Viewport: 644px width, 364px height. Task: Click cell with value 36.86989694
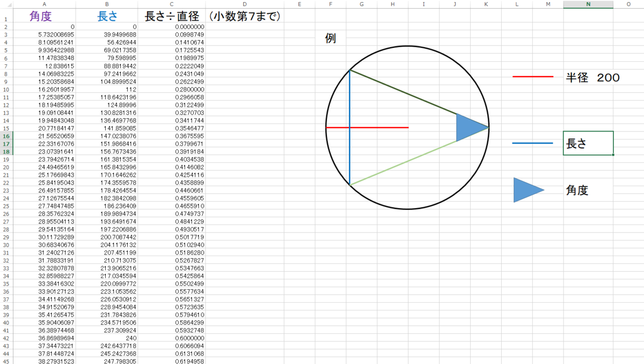(x=44, y=338)
